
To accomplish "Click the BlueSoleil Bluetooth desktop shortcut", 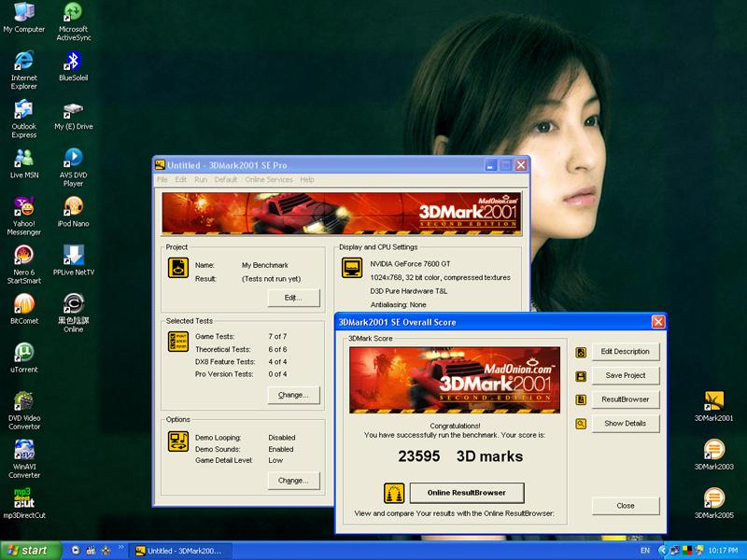I will [74, 66].
